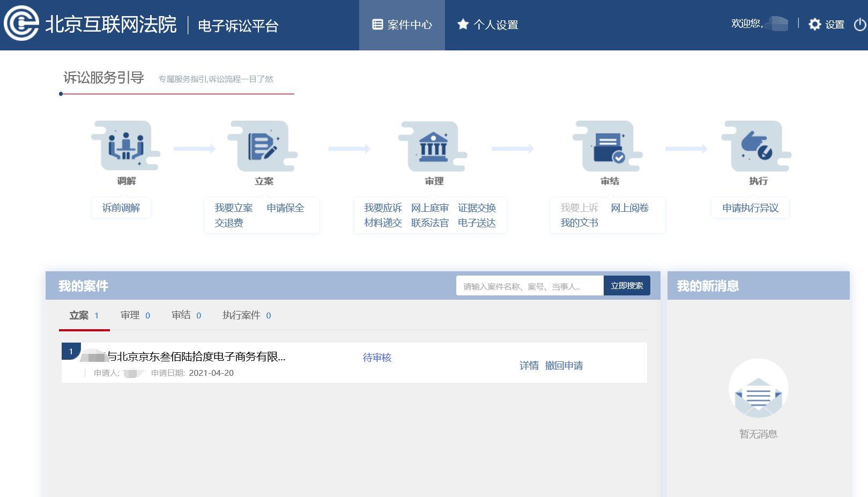The height and width of the screenshot is (497, 868).
Task: Select the 立案 case tab
Action: tap(84, 316)
